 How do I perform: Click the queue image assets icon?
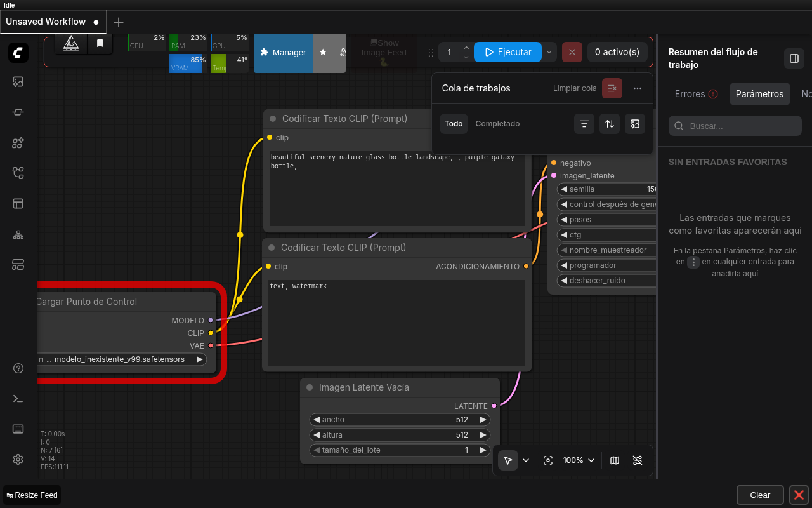click(x=635, y=124)
